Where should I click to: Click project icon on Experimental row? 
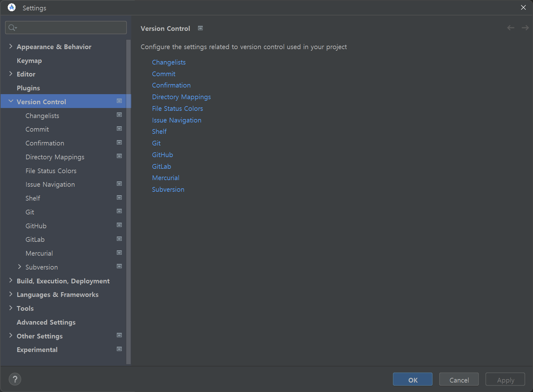pyautogui.click(x=119, y=349)
